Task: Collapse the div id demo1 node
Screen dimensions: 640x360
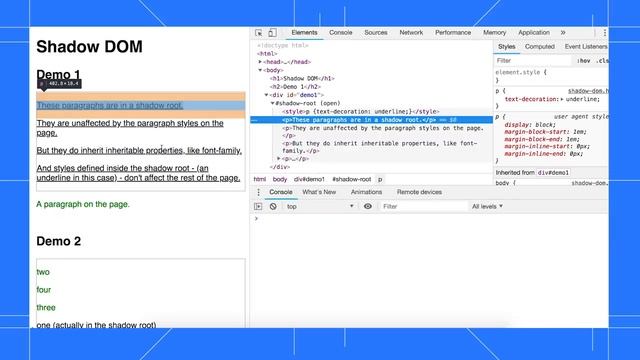Action: coord(267,95)
